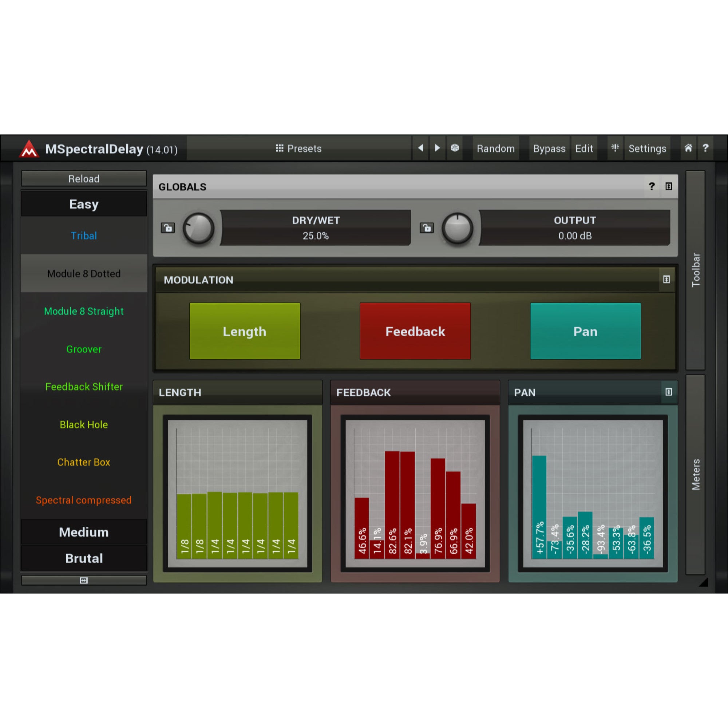Expand the vertical Toolbar side panel
Viewport: 728px width, 728px height.
[695, 270]
